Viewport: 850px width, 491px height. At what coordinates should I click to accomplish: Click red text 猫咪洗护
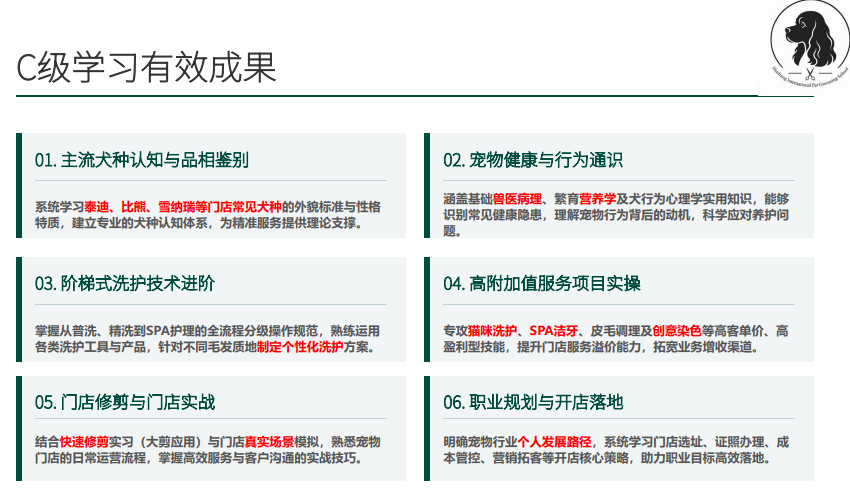tap(492, 331)
